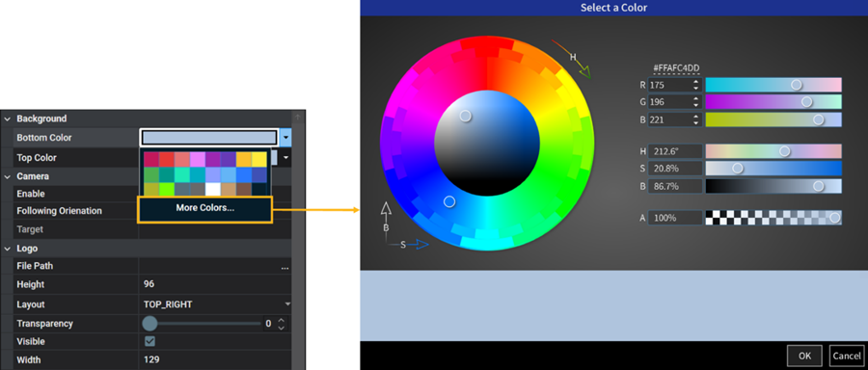868x370 pixels.
Task: Click the hue slider handle
Action: [784, 151]
